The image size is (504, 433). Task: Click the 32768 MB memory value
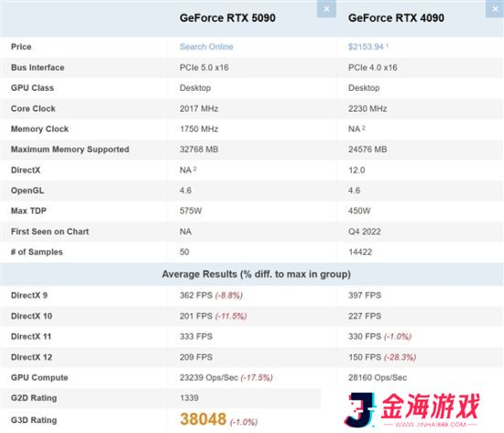point(199,150)
